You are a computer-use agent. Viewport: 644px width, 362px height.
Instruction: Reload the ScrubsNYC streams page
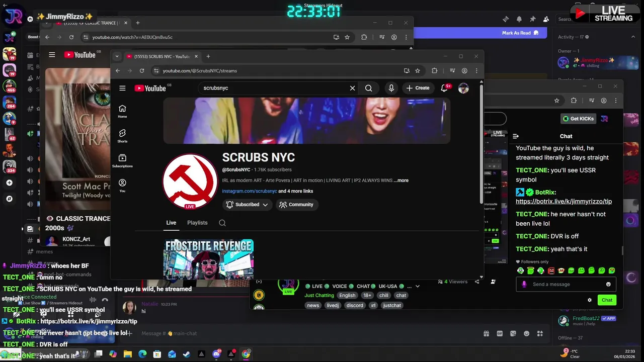pos(142,71)
